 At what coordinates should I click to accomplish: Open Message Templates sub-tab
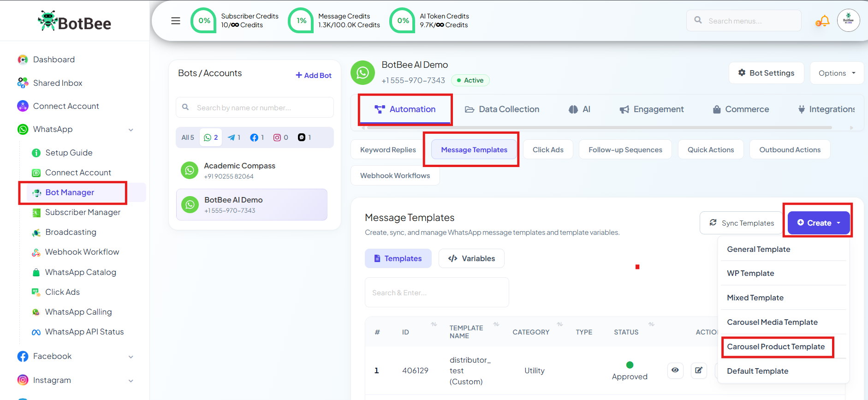click(474, 149)
